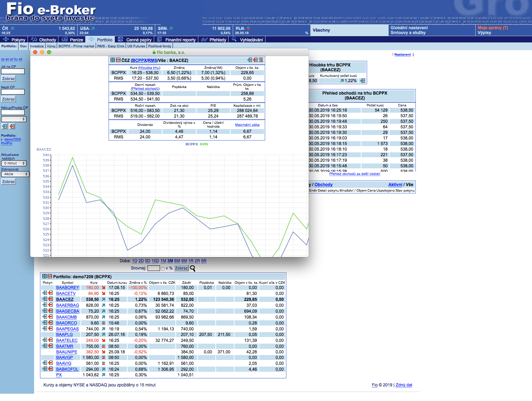Image resolution: width=532 pixels, height=401 pixels.
Task: Click the 'Aktivní' filter link in orders panel
Action: [395, 185]
